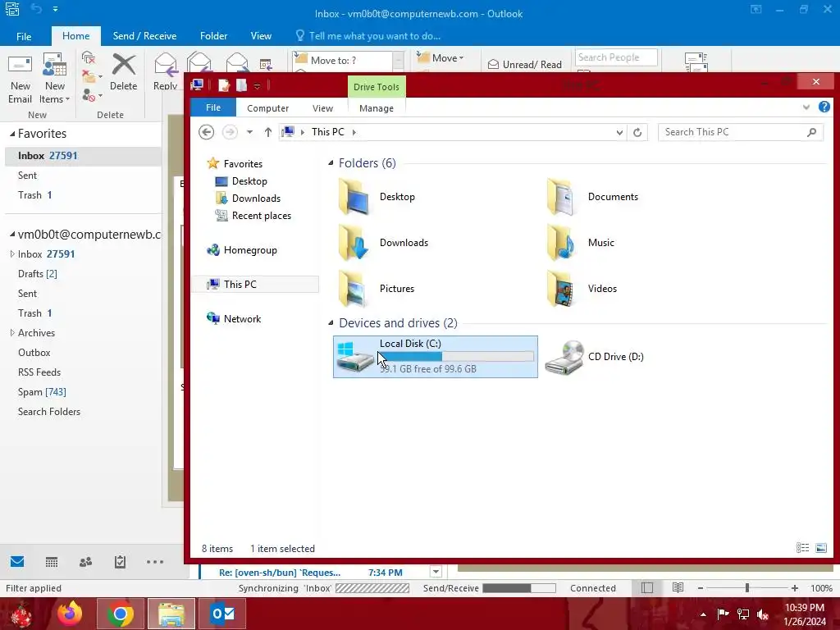Viewport: 840px width, 630px height.
Task: Select Search Folders in Outlook
Action: (48, 412)
